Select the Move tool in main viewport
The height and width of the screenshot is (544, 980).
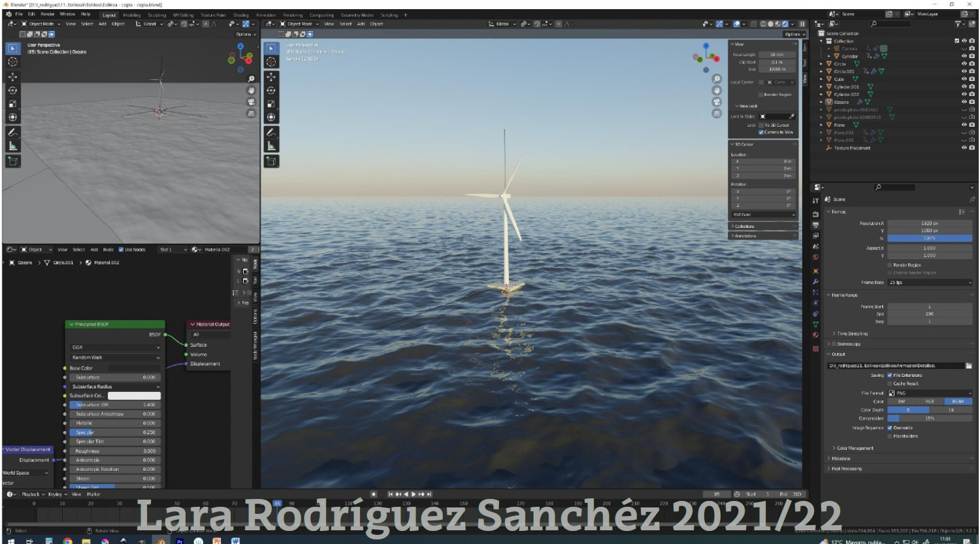(271, 77)
